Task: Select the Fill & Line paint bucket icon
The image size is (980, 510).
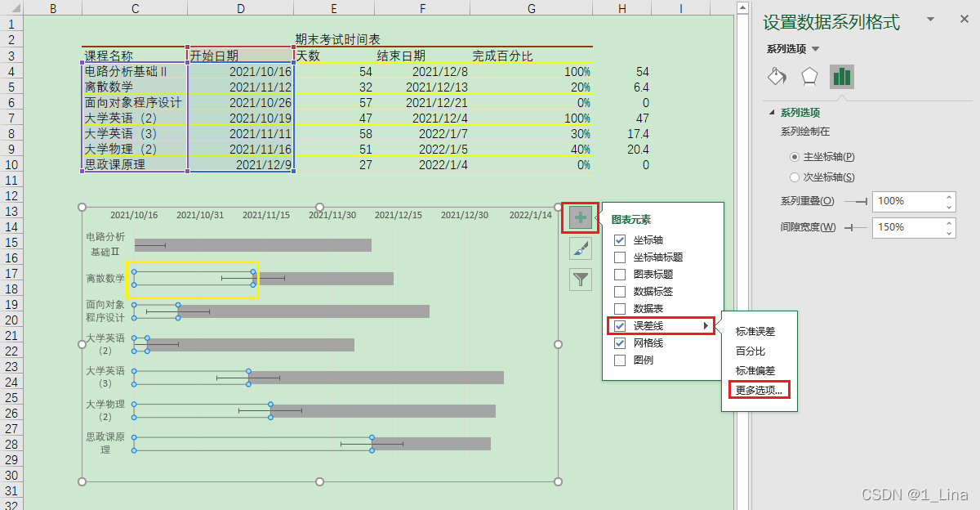Action: click(777, 77)
